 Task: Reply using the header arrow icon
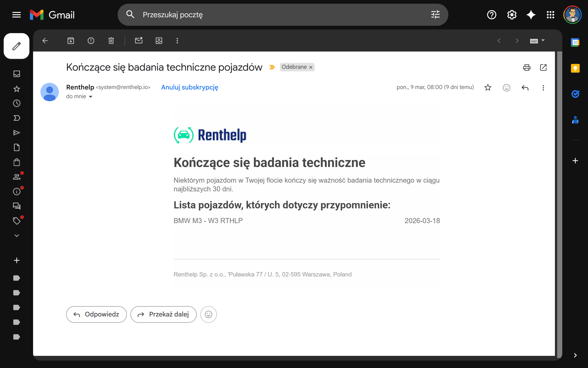tap(525, 88)
